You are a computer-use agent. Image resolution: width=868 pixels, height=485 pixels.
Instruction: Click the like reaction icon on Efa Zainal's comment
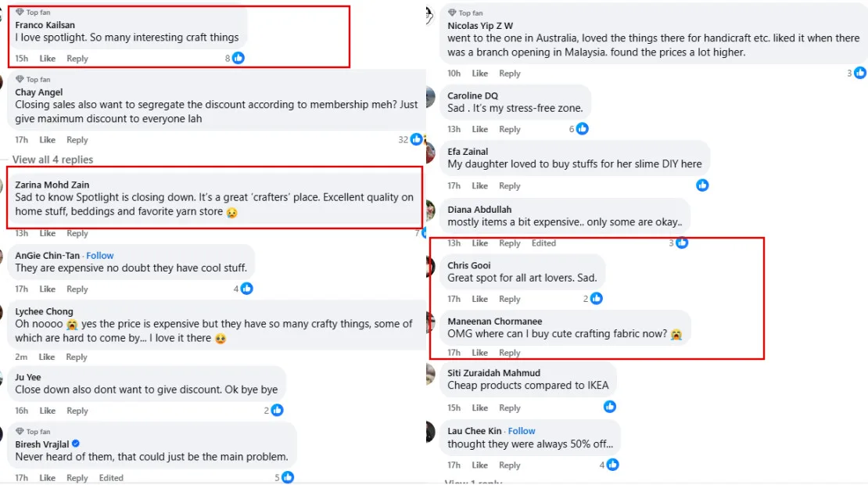702,185
